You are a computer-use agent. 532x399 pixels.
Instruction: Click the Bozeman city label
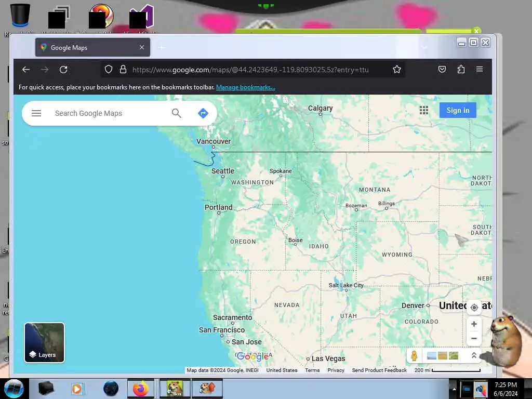pos(356,205)
